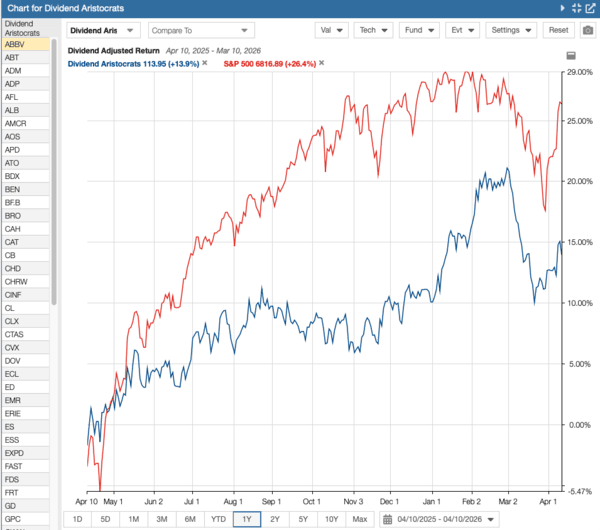The image size is (600, 530).
Task: Open the Evt events menu
Action: 462,30
